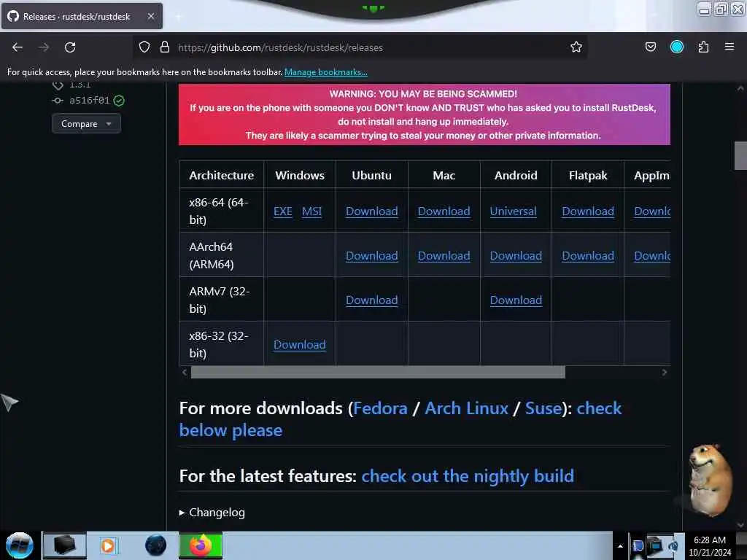Click Android Download in ARMv7 row
The image size is (747, 560).
[x=516, y=300]
